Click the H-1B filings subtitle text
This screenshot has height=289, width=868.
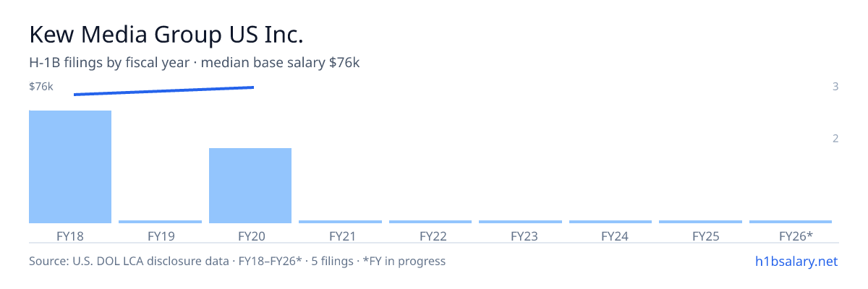tap(195, 63)
